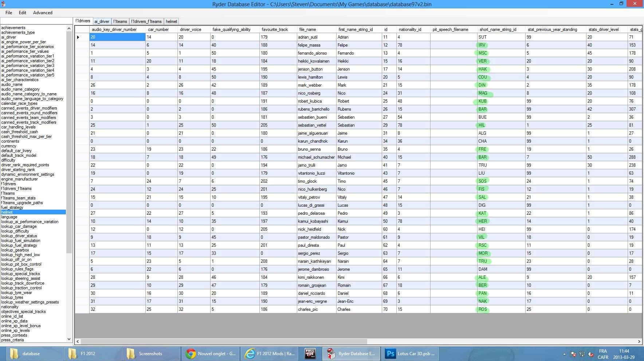
Task: Sort by car_number column header
Action: point(161,29)
